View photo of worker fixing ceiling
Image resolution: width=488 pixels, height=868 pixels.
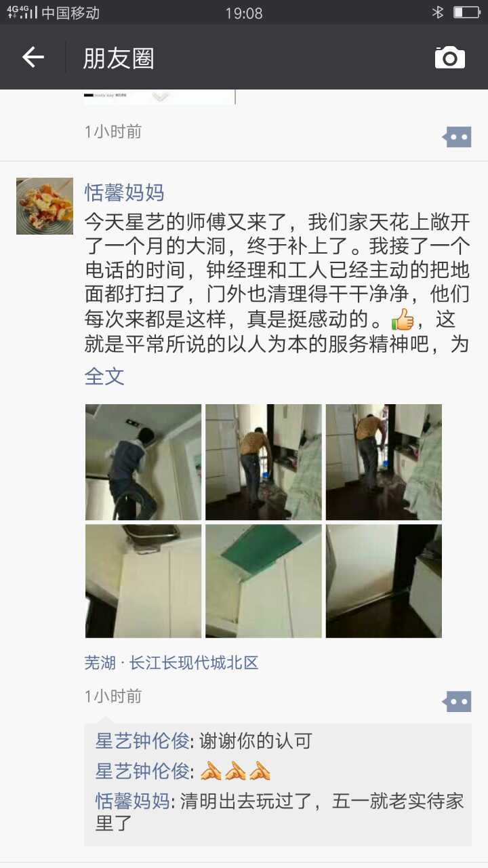tap(144, 462)
